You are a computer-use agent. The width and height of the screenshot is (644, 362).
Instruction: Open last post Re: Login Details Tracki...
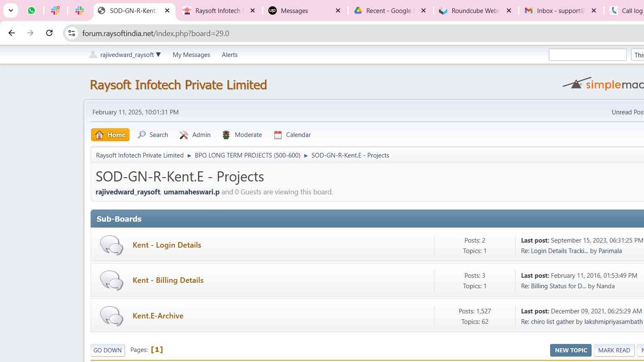[555, 251]
